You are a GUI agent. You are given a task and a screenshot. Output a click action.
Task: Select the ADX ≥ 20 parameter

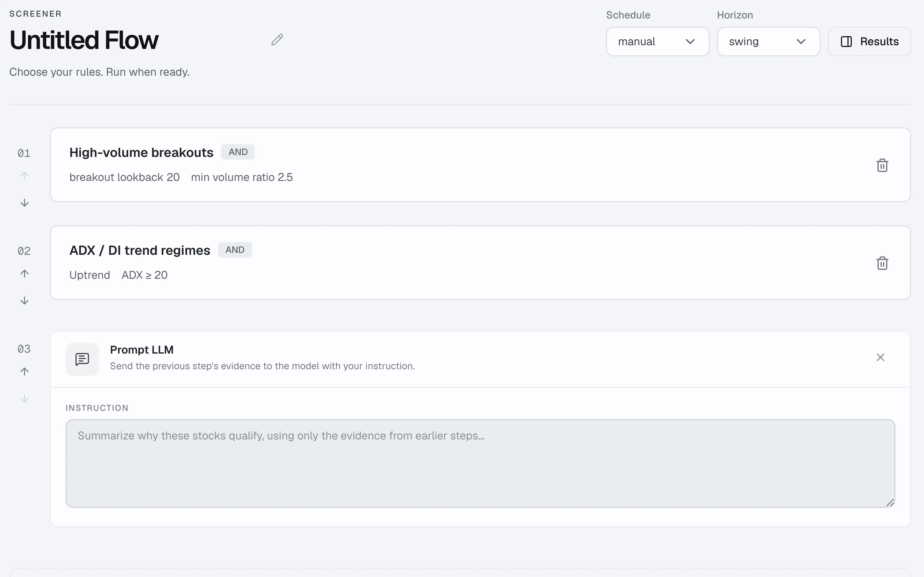click(144, 275)
